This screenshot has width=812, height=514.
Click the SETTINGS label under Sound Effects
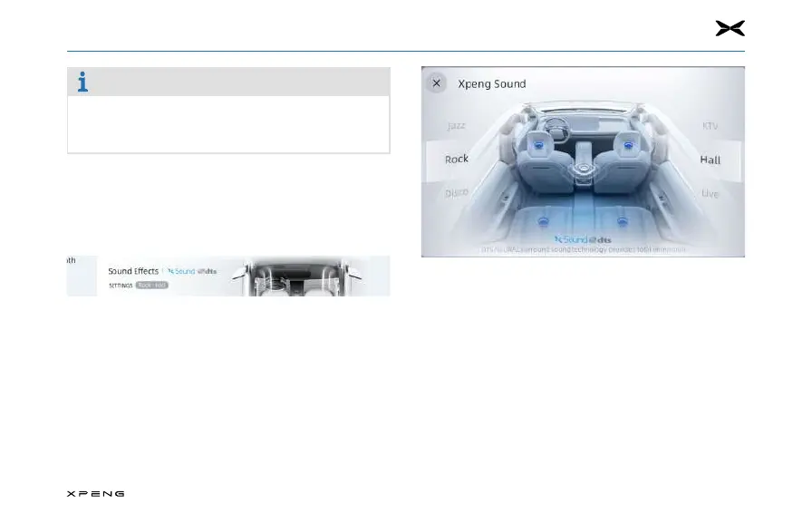[x=121, y=286]
